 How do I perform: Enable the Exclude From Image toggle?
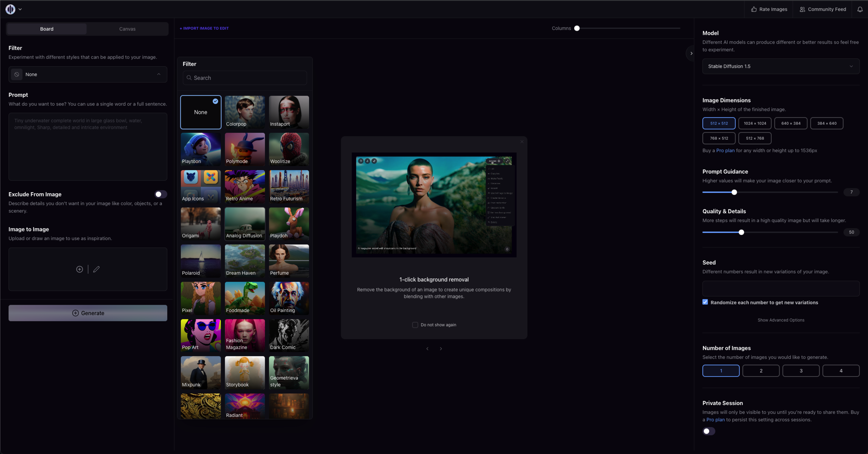[160, 194]
